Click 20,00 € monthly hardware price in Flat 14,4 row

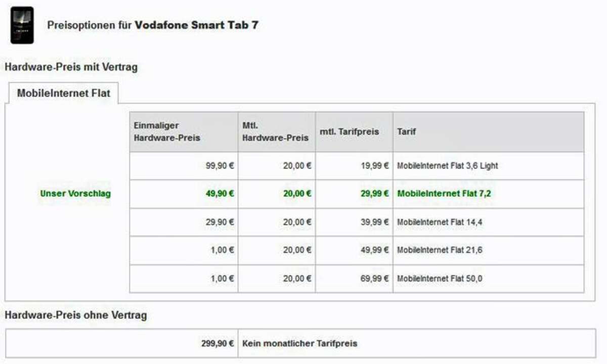(x=297, y=222)
